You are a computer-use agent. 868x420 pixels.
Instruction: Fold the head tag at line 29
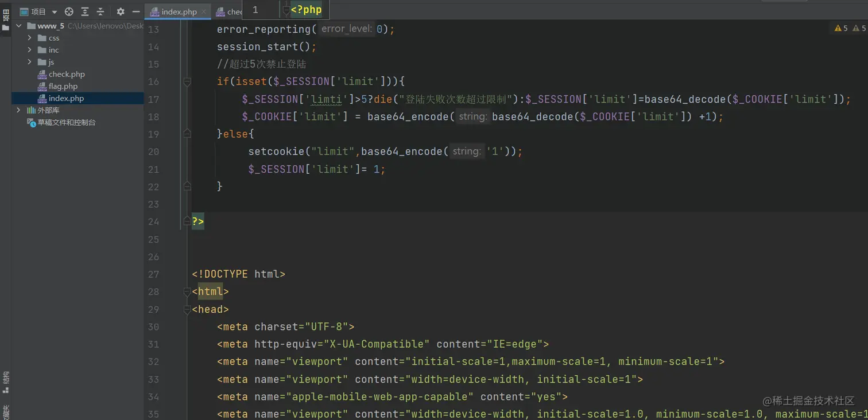coord(187,309)
